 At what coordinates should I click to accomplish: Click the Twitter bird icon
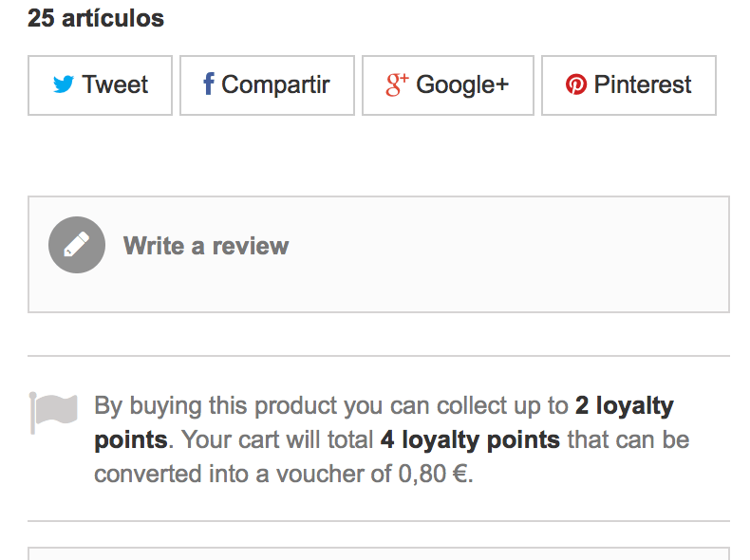(x=64, y=84)
